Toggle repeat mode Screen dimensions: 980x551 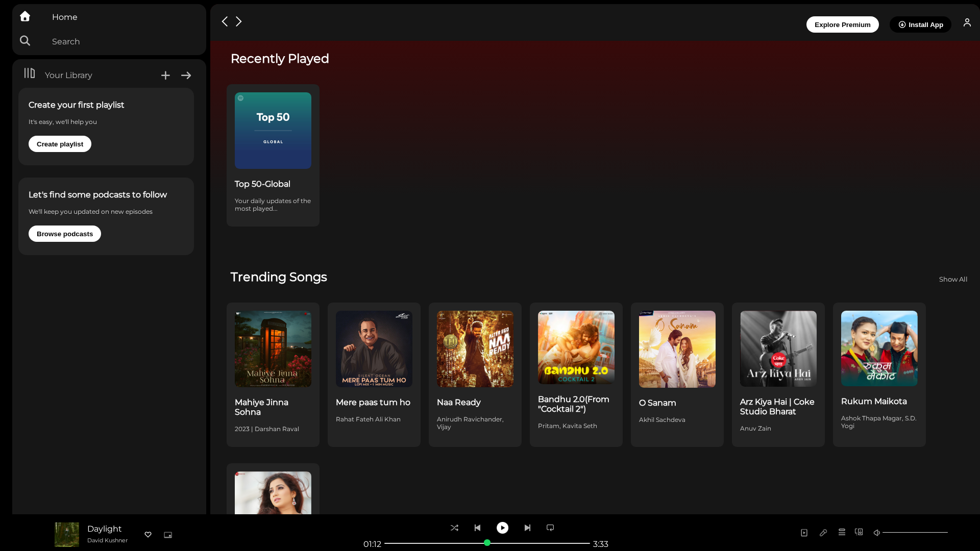tap(550, 528)
